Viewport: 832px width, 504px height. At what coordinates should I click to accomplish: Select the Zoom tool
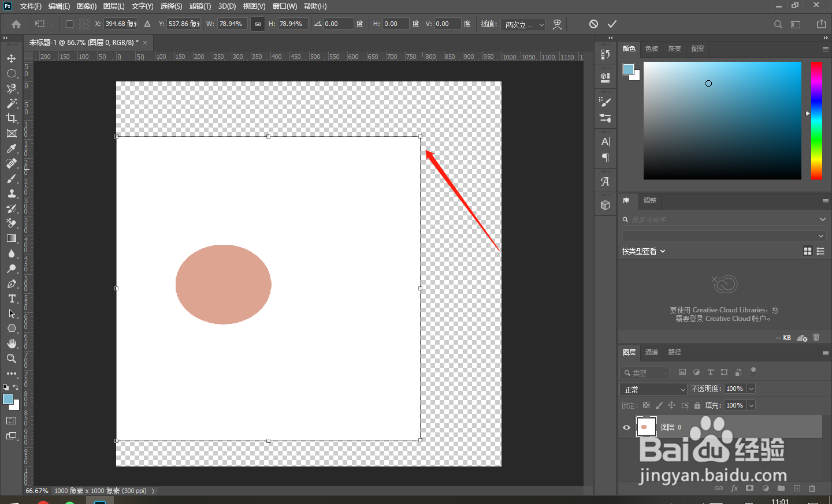point(12,359)
